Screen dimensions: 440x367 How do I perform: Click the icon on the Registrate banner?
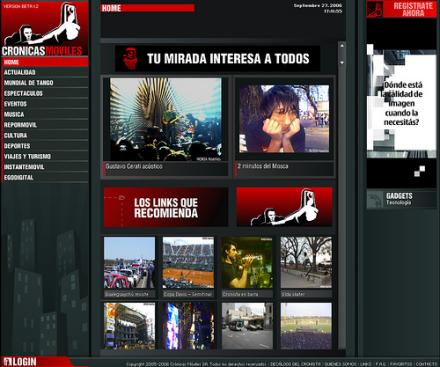point(375,9)
